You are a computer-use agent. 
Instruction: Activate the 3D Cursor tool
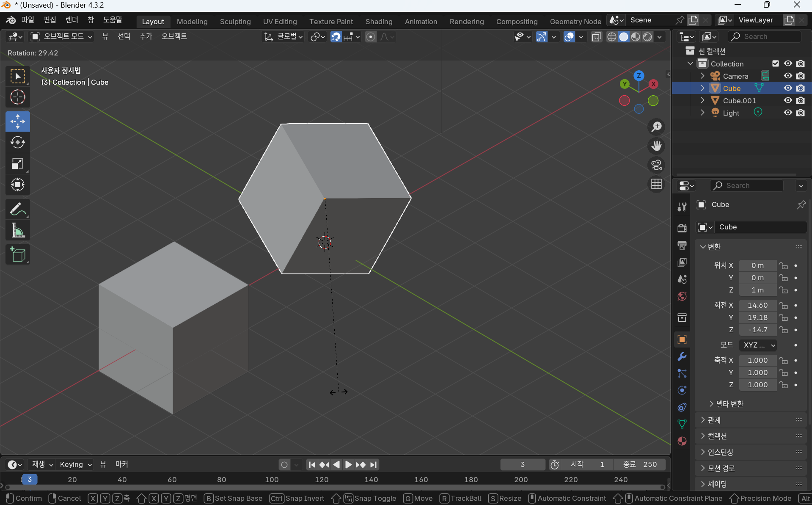coord(18,97)
